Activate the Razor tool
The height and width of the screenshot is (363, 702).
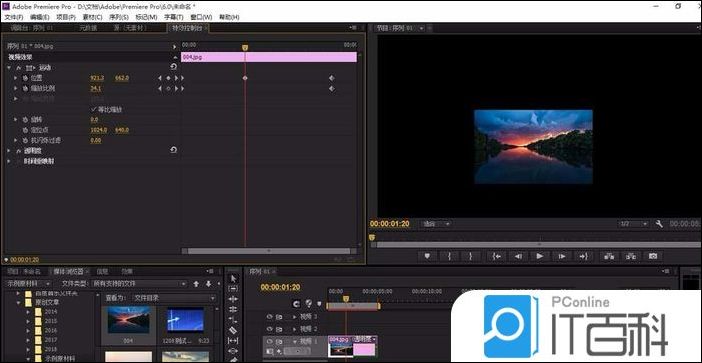click(x=233, y=330)
